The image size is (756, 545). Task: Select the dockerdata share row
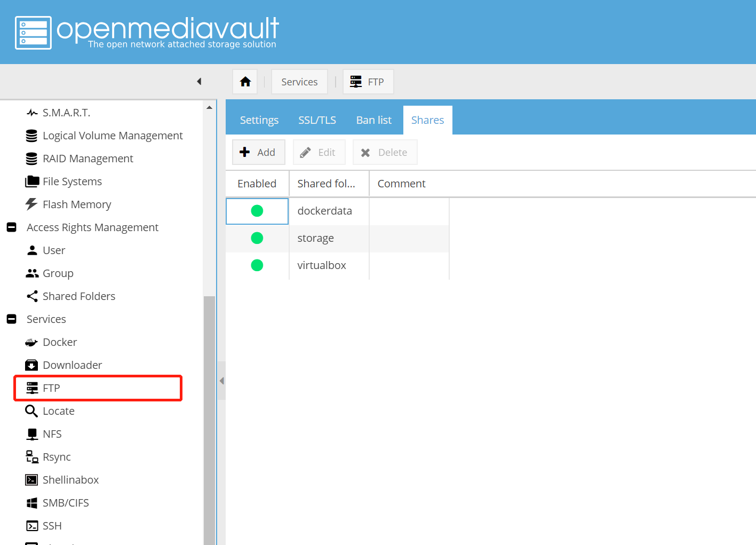(338, 211)
